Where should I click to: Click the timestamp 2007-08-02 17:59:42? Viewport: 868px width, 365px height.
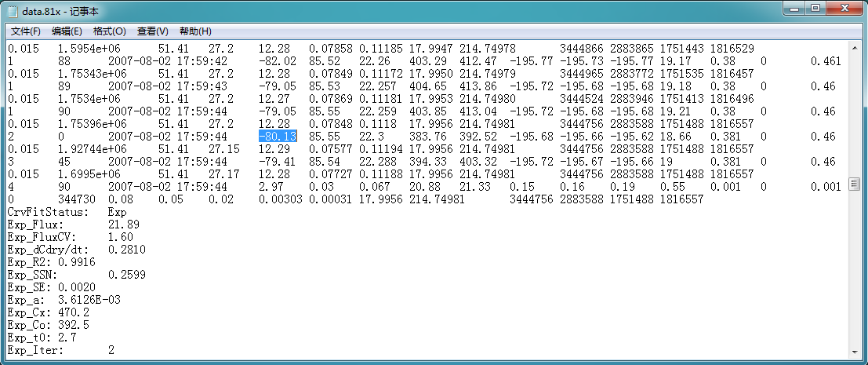[167, 61]
